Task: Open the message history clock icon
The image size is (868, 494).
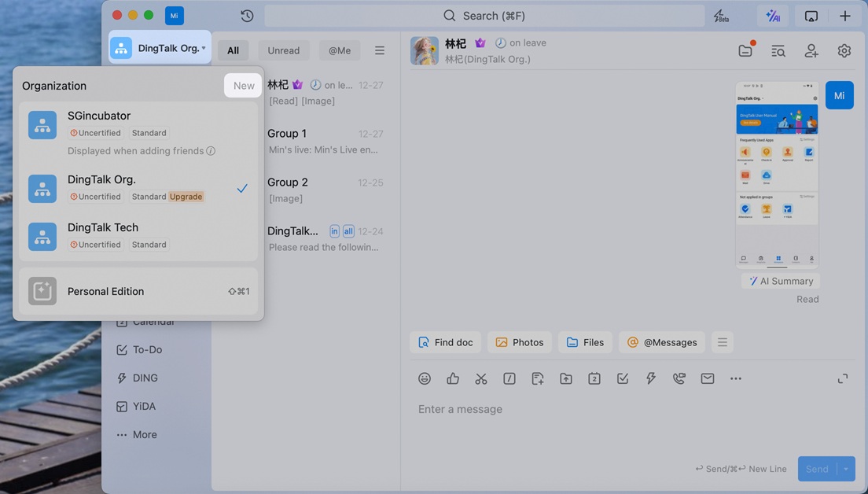Action: tap(247, 16)
